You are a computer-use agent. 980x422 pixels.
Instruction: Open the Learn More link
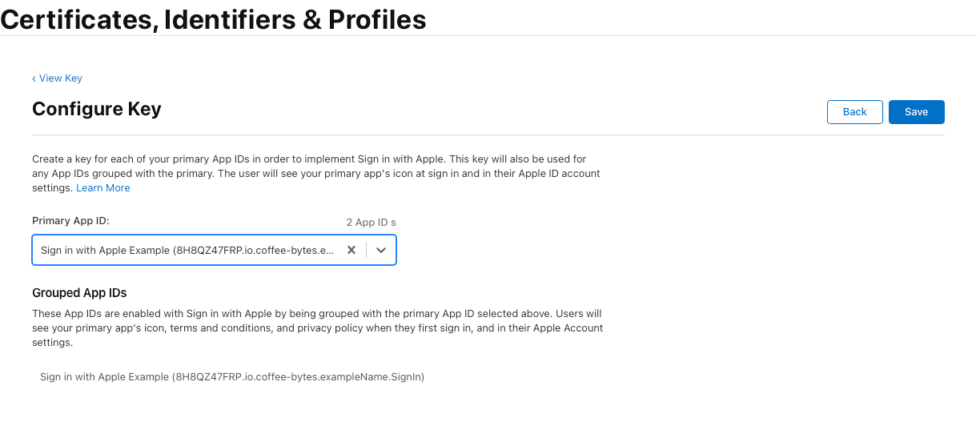(x=102, y=188)
